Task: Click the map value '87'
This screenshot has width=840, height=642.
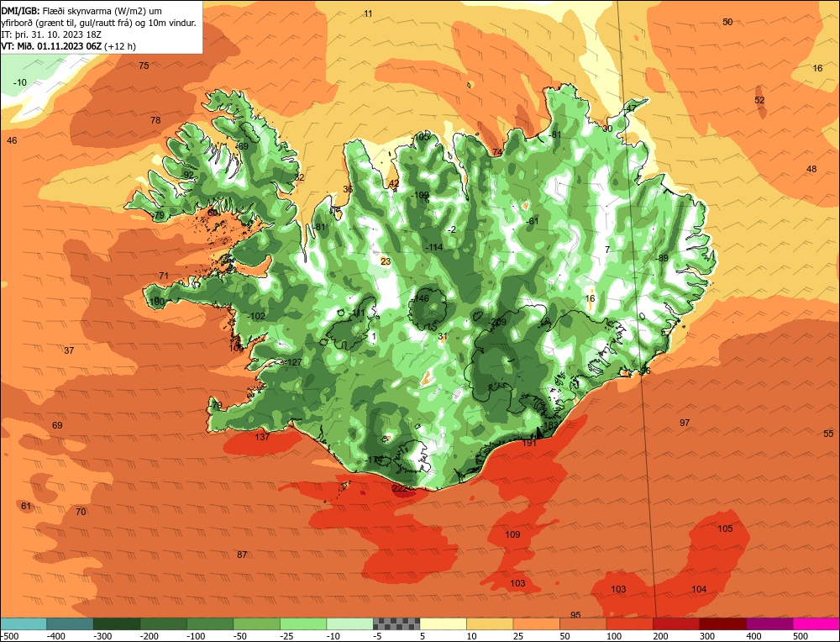Action: (242, 555)
